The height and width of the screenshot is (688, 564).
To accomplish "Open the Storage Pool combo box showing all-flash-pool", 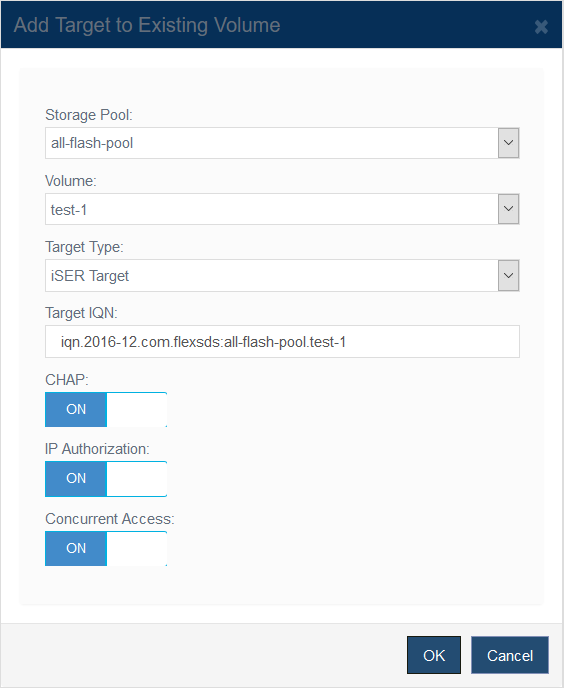I will [x=282, y=143].
